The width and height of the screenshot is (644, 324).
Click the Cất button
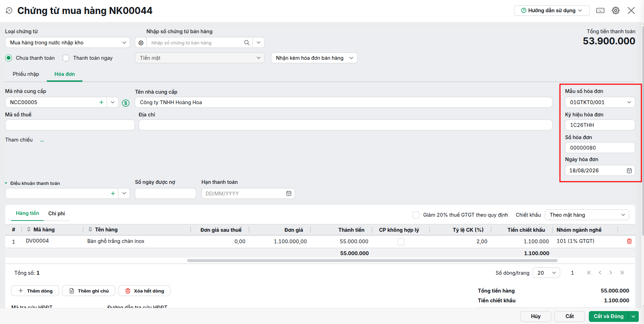pyautogui.click(x=570, y=316)
